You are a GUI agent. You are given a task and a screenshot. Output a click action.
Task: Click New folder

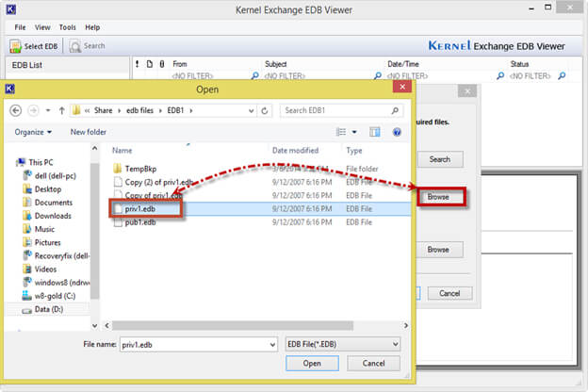[x=89, y=132]
